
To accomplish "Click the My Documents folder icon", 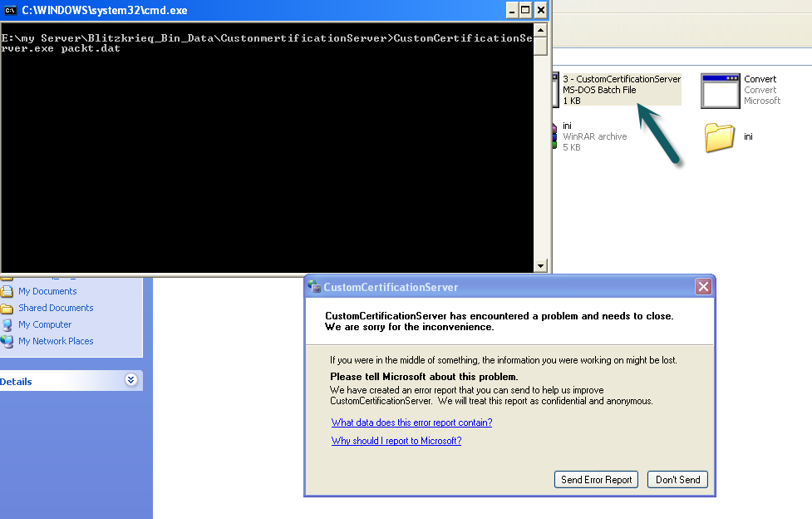I will pos(7,291).
